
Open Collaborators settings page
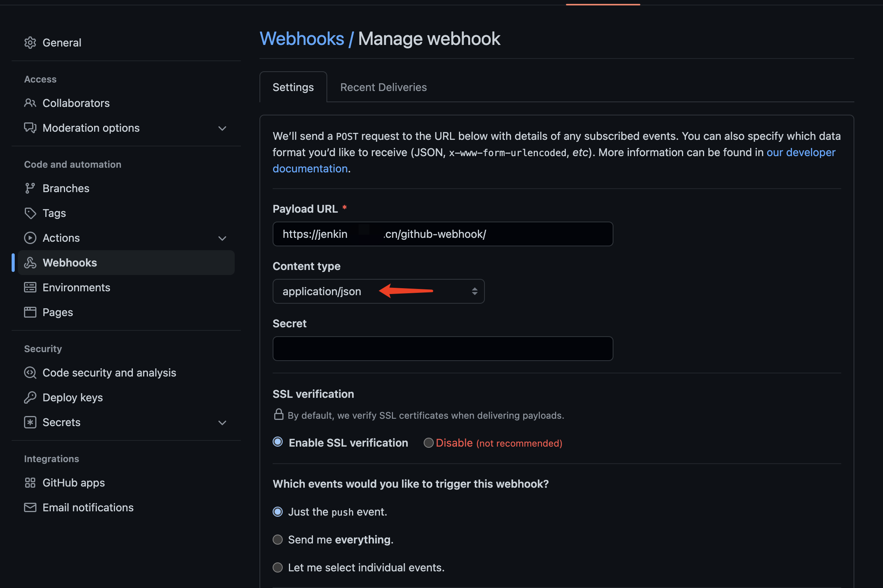click(76, 103)
